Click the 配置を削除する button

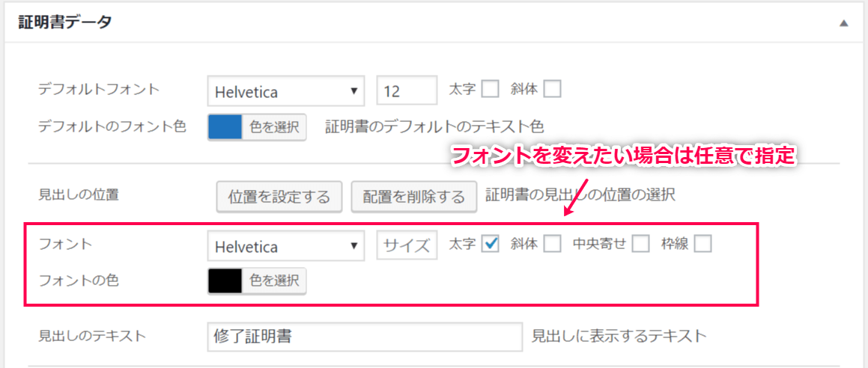point(414,196)
